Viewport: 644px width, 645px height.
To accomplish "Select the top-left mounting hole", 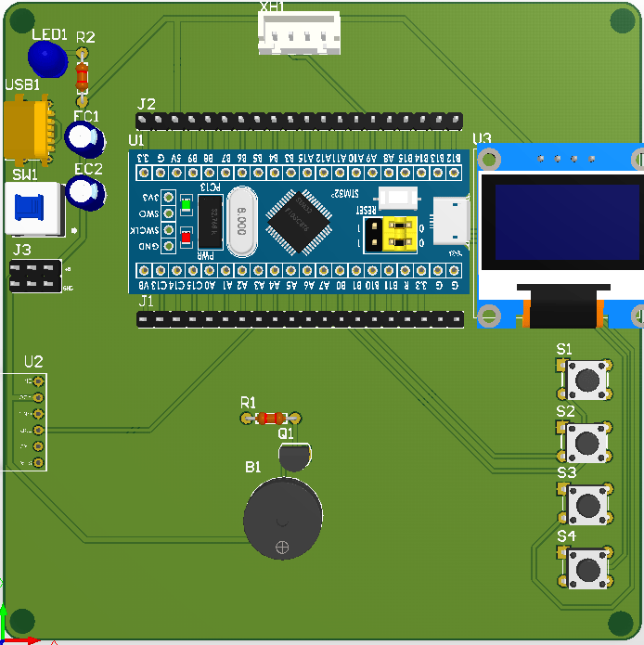I will coord(21,20).
